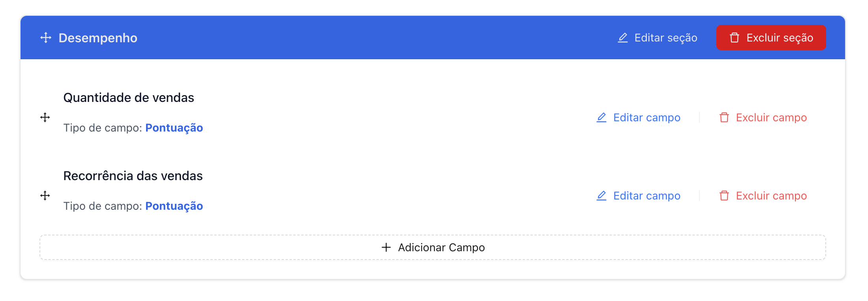Delete the section with Excluir seção
868x301 pixels.
(x=771, y=38)
